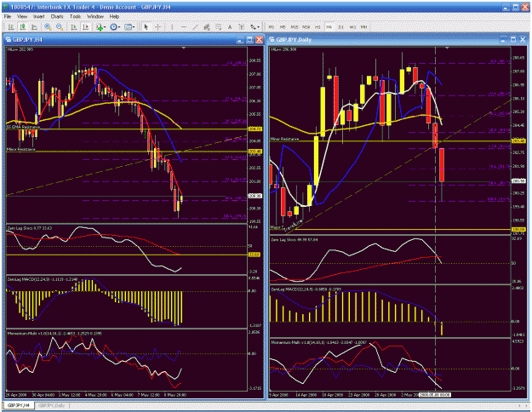This screenshot has height=412, width=532.
Task: Switch to the GBPJPY,Daily bottom tab
Action: click(x=51, y=405)
